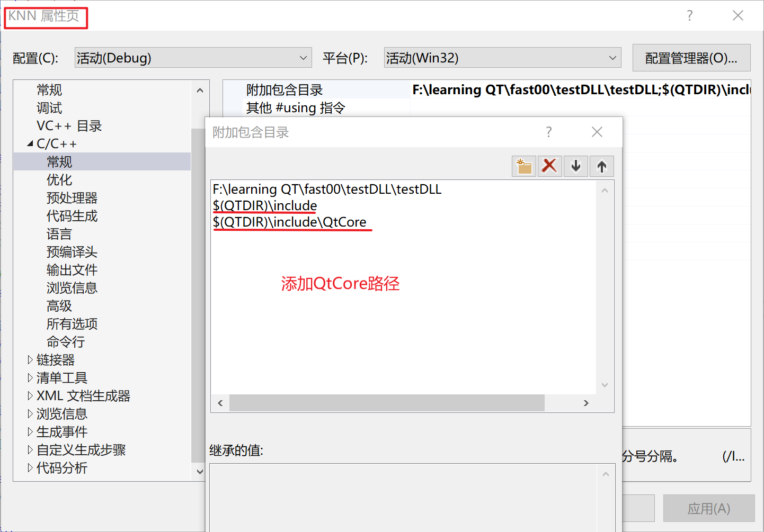764x532 pixels.
Task: Click the red X Delete Line icon
Action: pos(549,166)
